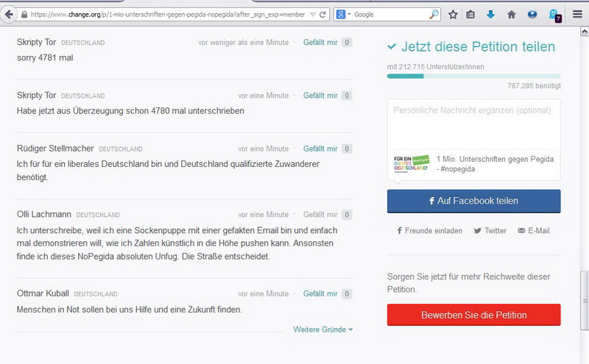
Task: Open the downloads arrow icon
Action: [490, 15]
